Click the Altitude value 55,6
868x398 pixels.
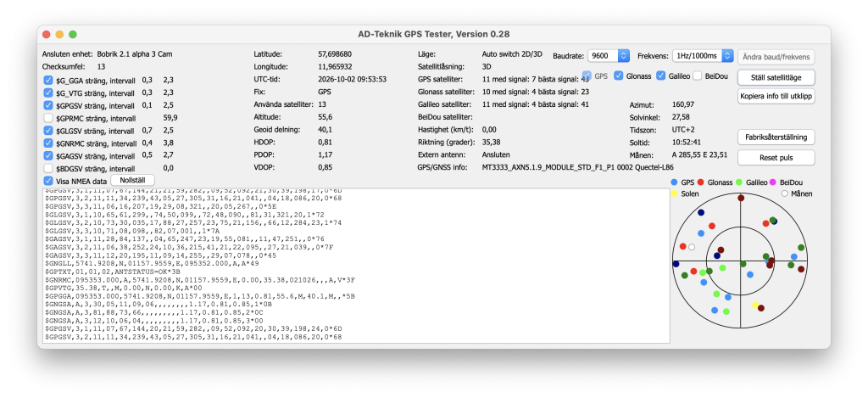point(325,117)
